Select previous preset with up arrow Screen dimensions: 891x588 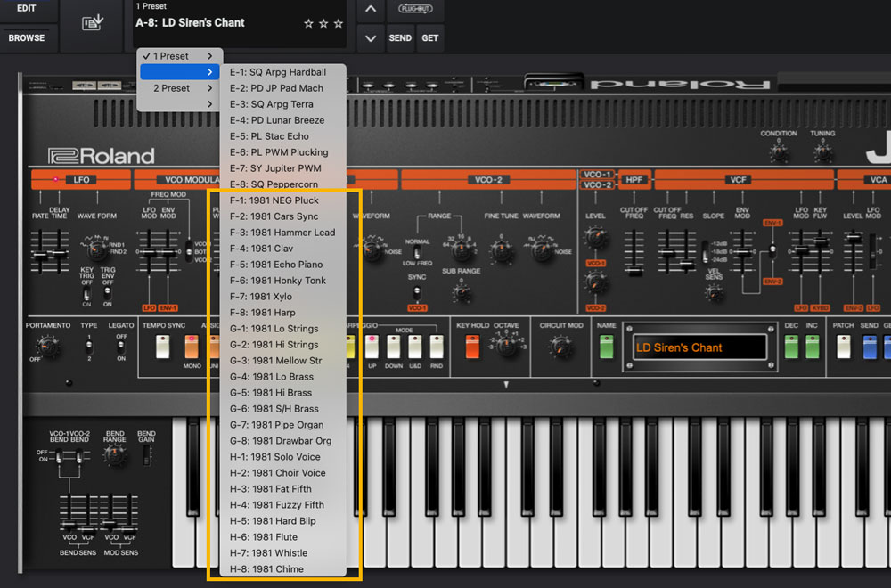[x=371, y=9]
